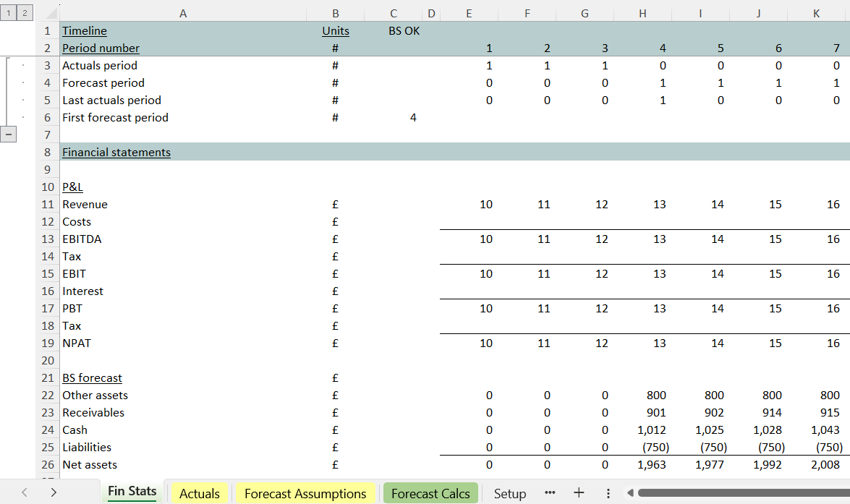Click the add new sheet plus icon
This screenshot has height=504, width=850.
click(x=579, y=493)
